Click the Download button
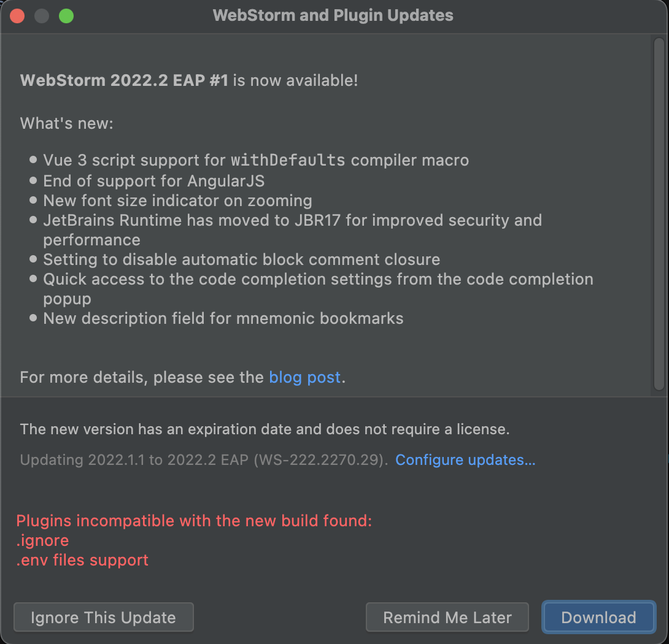The height and width of the screenshot is (644, 669). (598, 617)
